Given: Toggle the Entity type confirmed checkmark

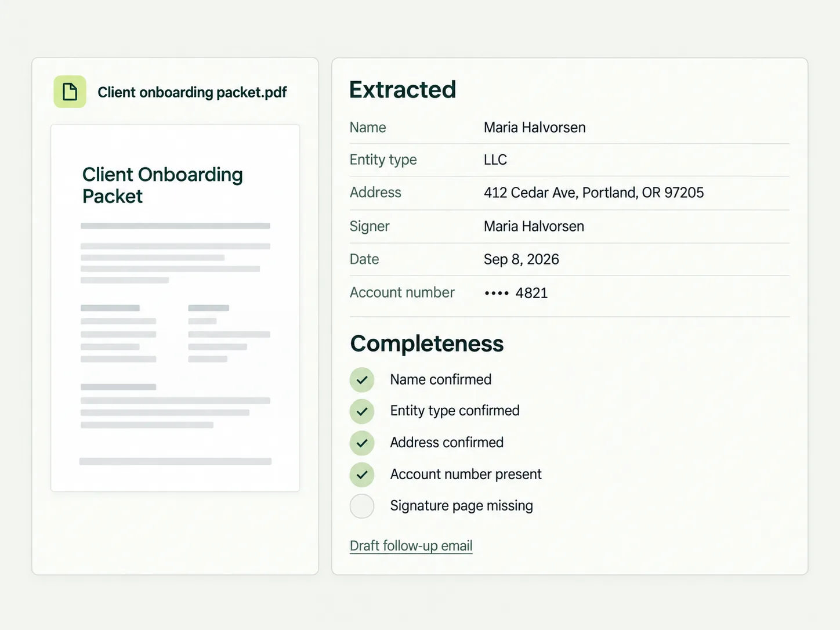Looking at the screenshot, I should coord(362,411).
